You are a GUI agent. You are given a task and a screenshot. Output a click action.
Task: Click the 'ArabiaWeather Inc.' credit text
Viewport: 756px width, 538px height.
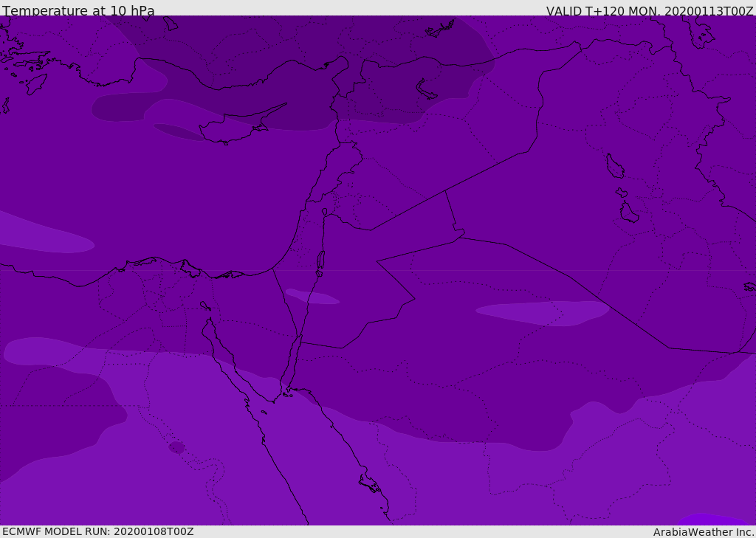704,532
